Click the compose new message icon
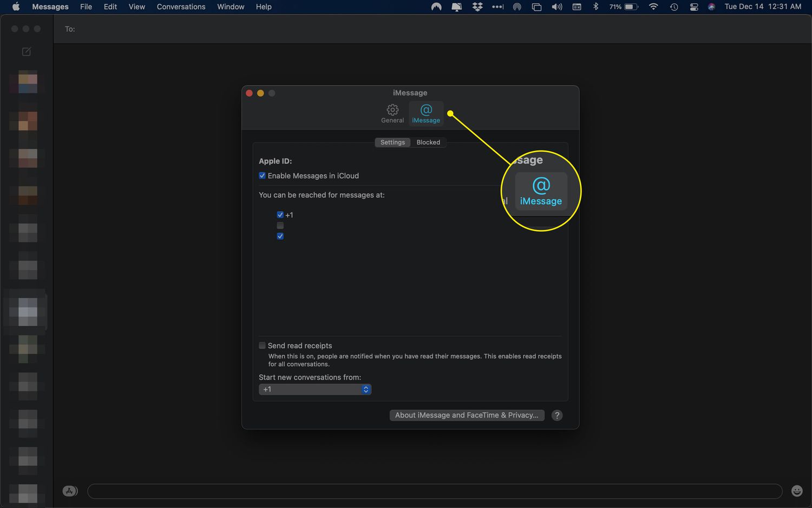The height and width of the screenshot is (508, 812). pos(26,51)
